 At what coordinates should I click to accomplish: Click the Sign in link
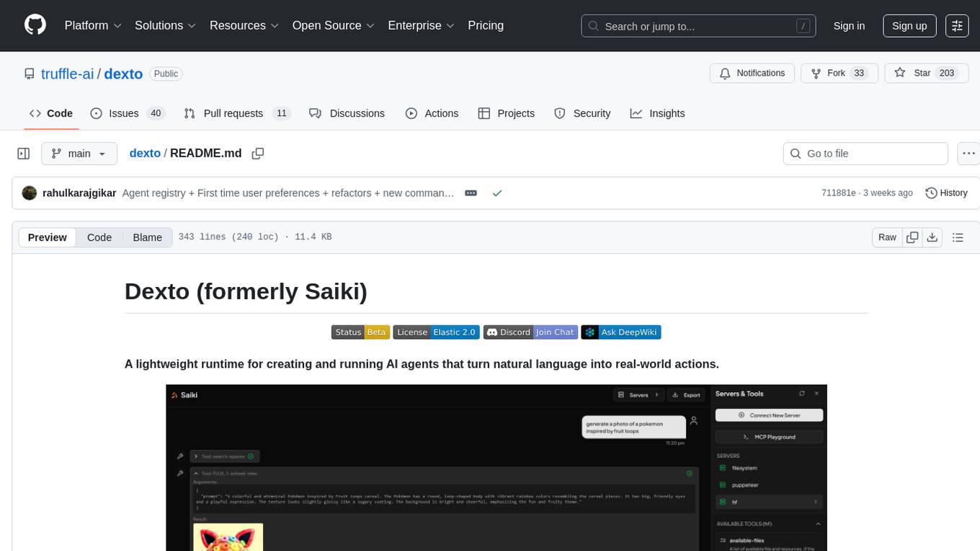849,26
